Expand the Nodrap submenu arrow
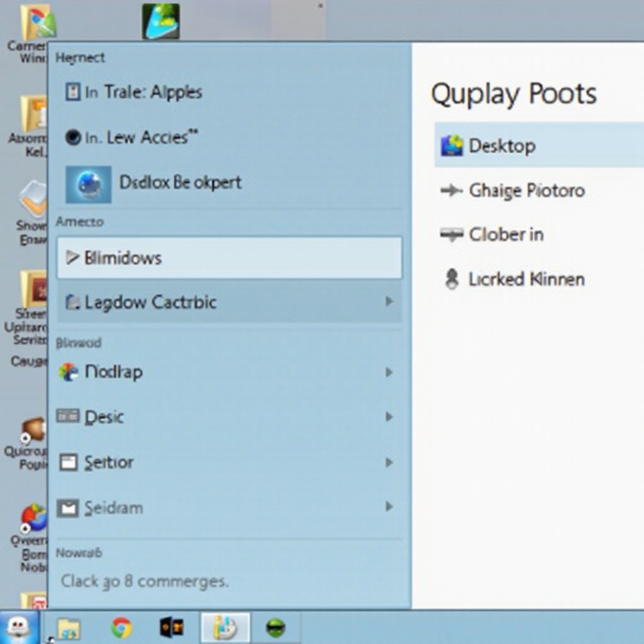The width and height of the screenshot is (644, 644). click(389, 372)
